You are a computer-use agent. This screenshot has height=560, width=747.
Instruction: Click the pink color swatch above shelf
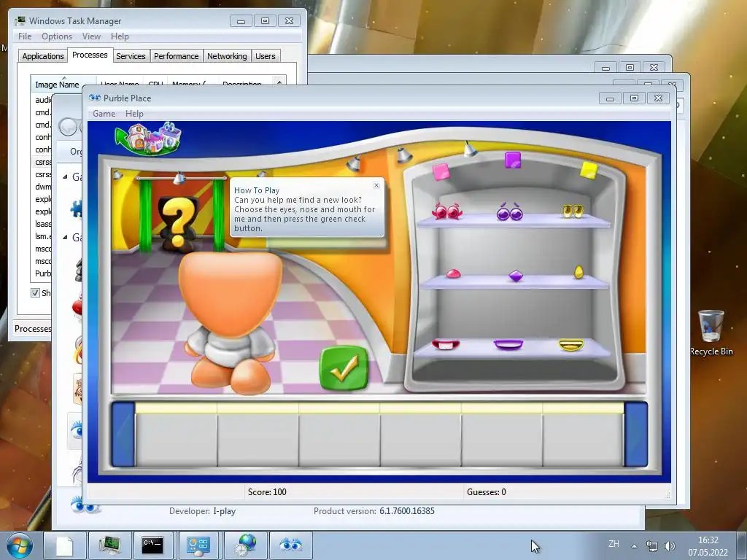[x=441, y=172]
